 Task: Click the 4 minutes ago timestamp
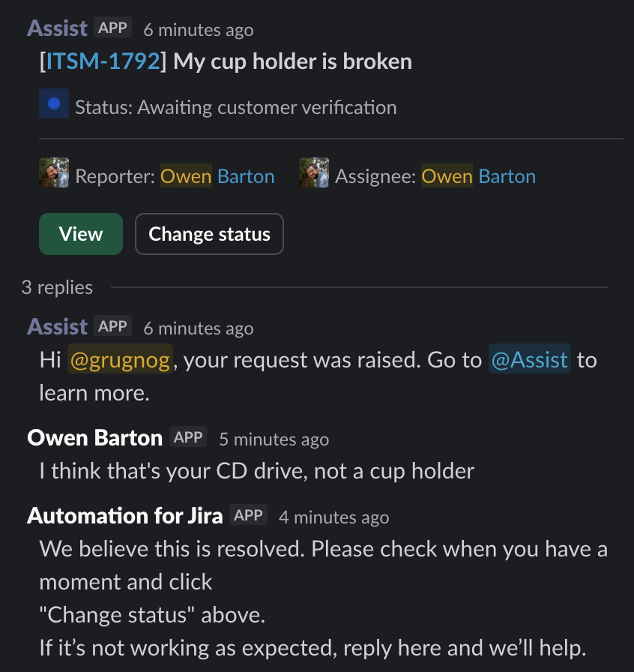point(334,517)
